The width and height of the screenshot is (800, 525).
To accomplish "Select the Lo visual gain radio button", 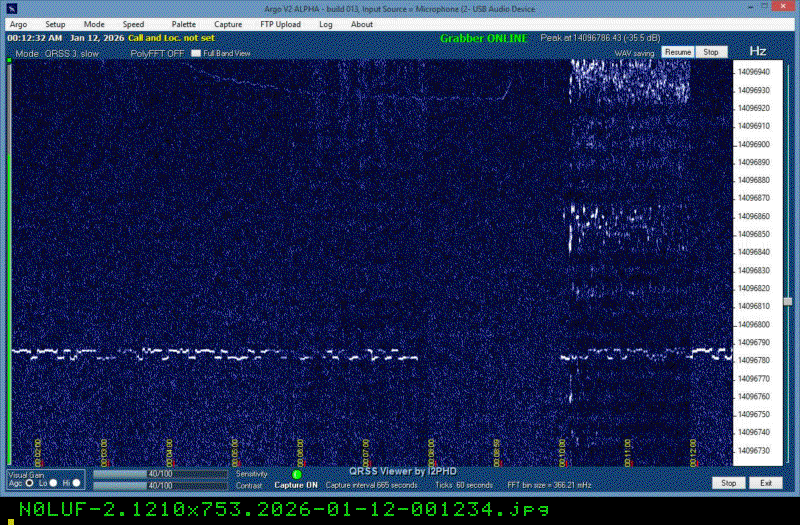I will [x=53, y=483].
